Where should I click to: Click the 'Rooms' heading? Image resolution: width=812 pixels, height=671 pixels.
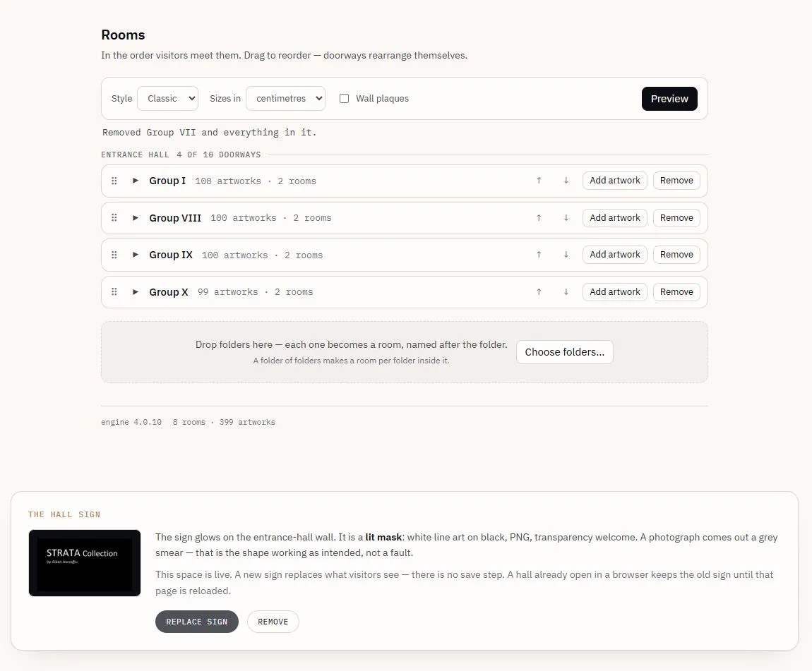(x=123, y=35)
